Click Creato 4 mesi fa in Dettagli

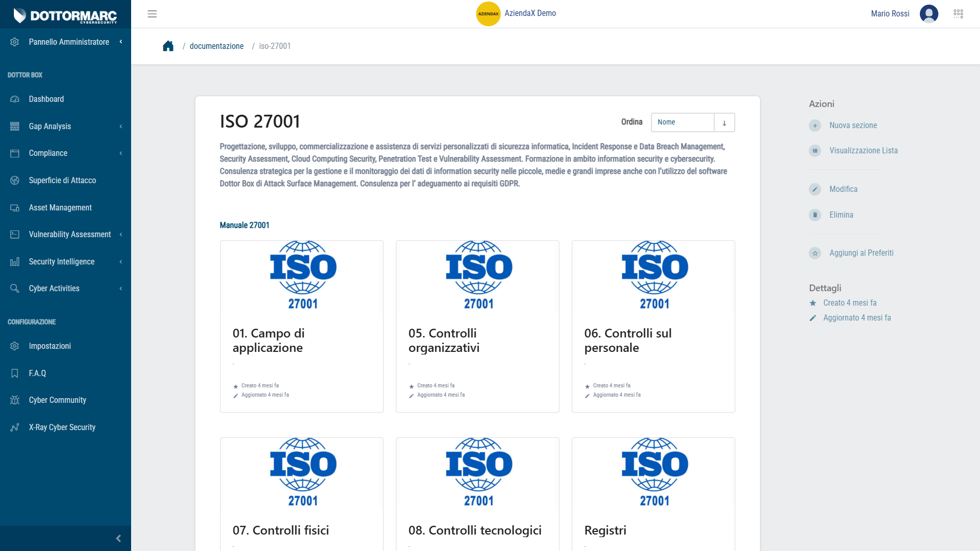coord(849,303)
